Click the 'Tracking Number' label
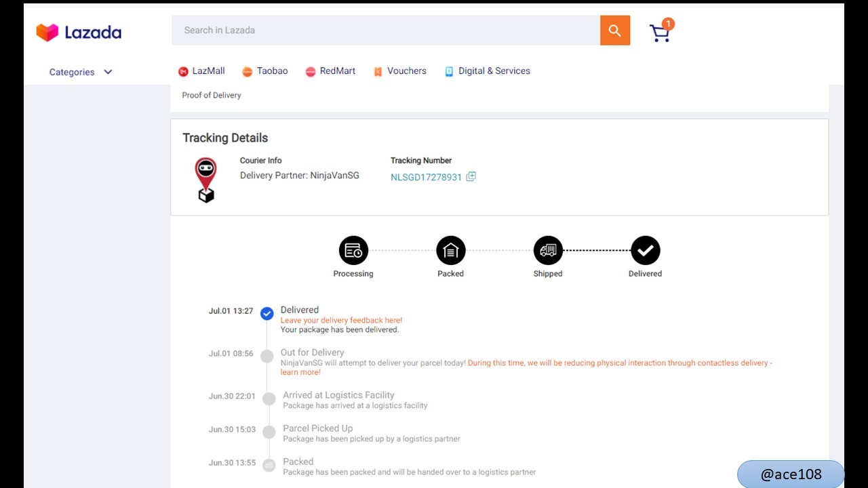Screen dimensions: 868x488 pyautogui.click(x=421, y=161)
